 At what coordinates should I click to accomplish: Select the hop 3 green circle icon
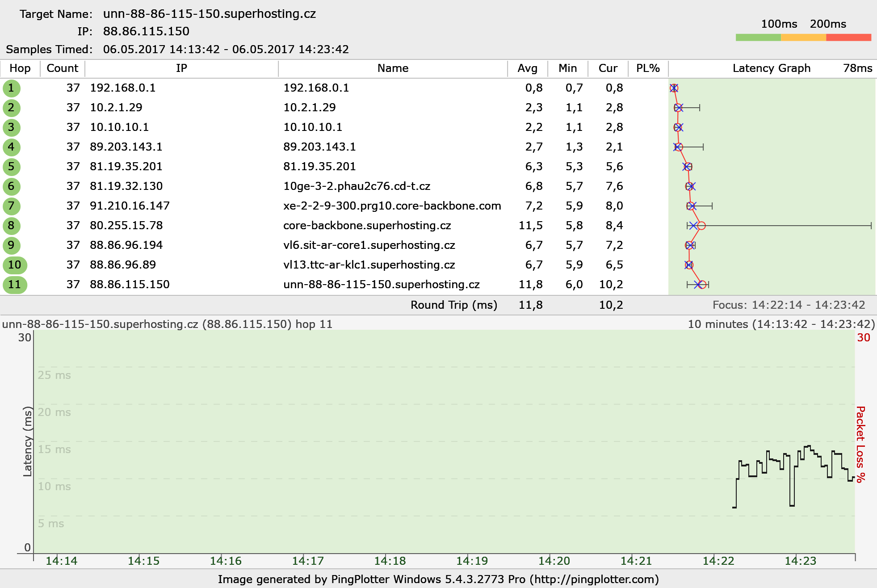[11, 127]
